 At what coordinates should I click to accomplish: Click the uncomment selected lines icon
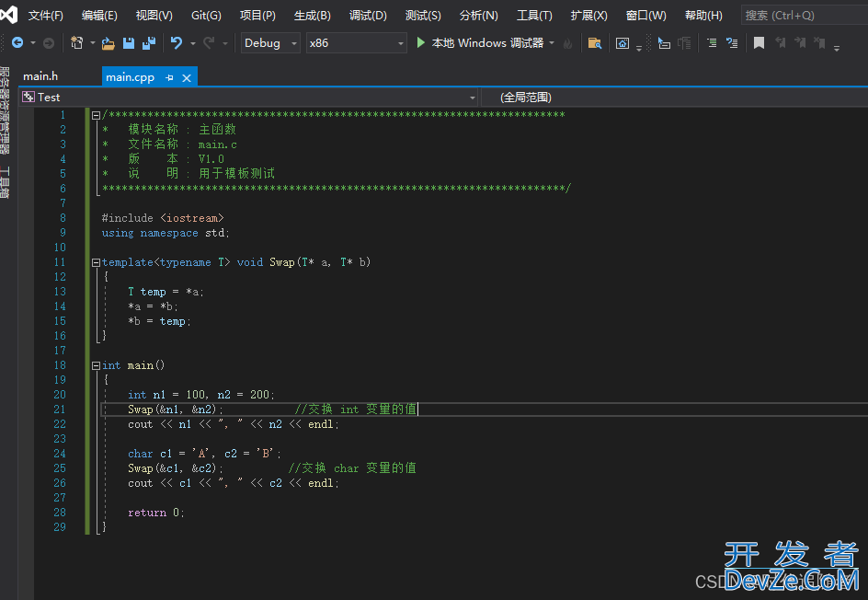[x=732, y=42]
